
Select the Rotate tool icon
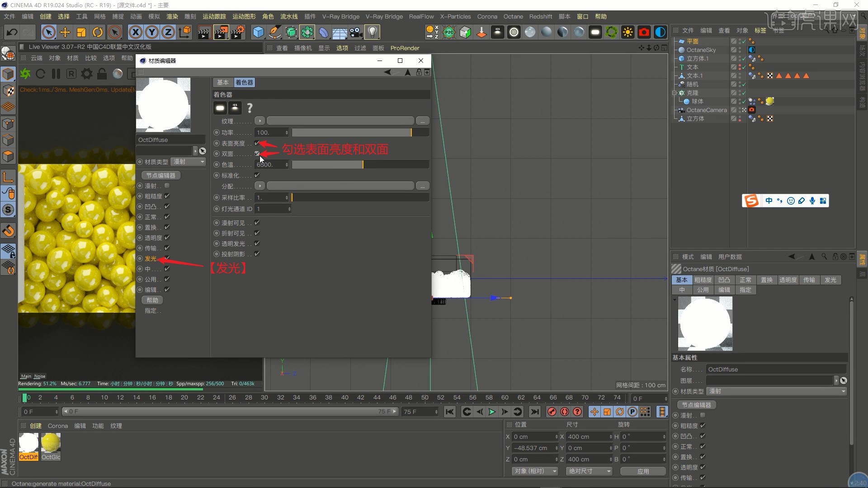tap(98, 32)
